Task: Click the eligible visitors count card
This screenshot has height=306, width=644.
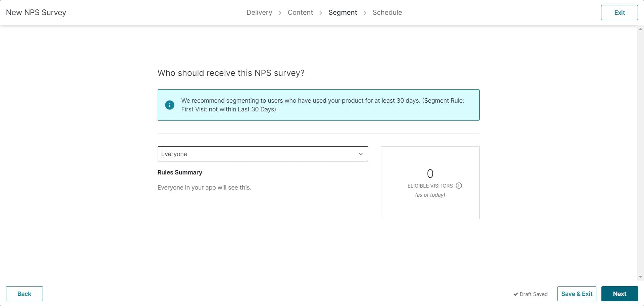Action: coord(430,183)
